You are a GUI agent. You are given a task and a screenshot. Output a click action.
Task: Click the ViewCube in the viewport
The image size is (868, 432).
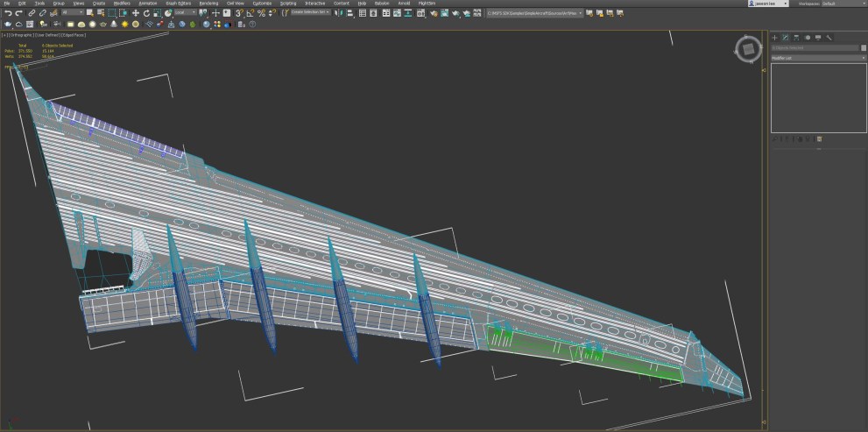(x=748, y=48)
